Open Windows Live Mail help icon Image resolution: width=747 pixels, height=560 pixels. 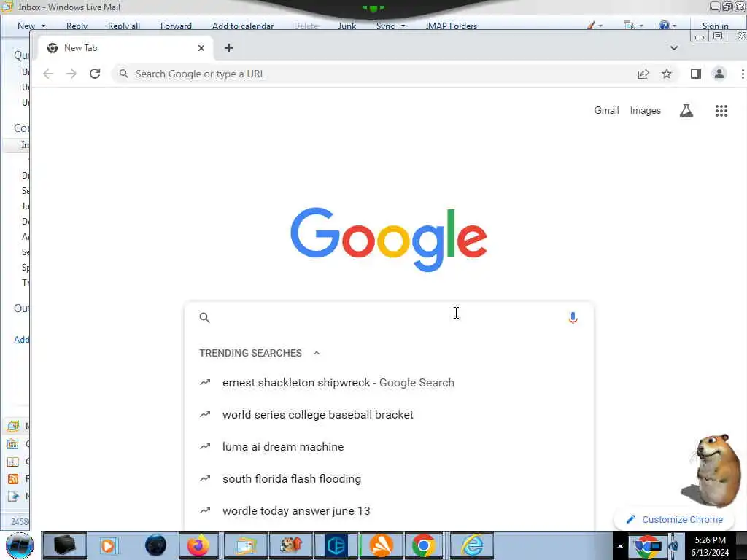664,26
